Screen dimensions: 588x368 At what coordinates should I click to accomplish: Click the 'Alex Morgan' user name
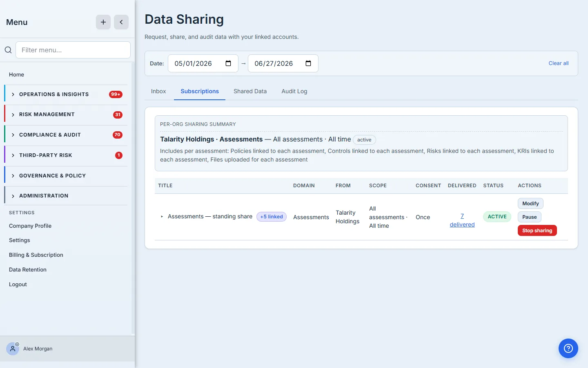click(38, 349)
